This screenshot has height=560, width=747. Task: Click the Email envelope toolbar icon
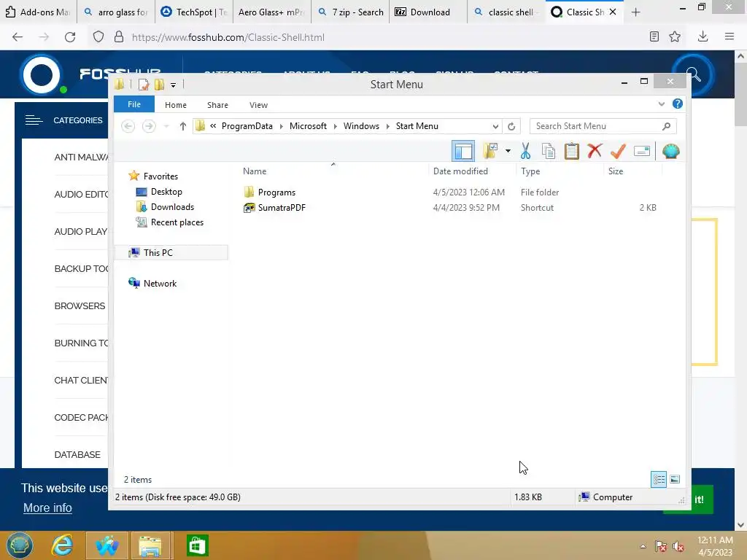tap(642, 152)
